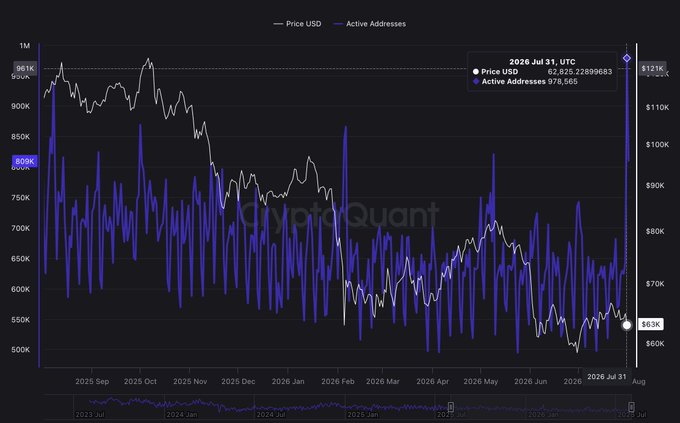
Task: Click the $60K right axis label
Action: pyautogui.click(x=655, y=344)
